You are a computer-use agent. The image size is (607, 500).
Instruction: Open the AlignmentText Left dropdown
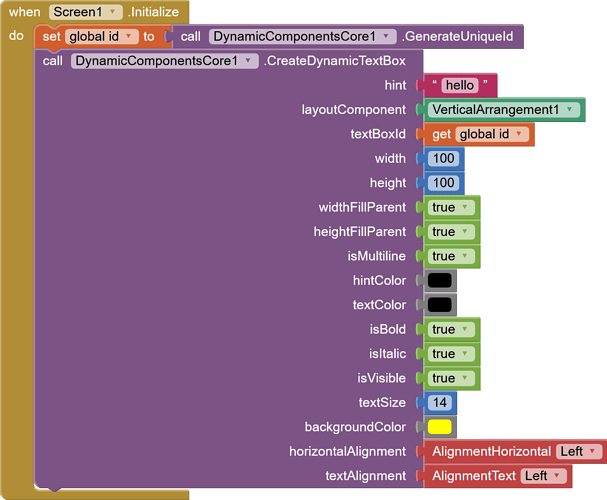[544, 476]
